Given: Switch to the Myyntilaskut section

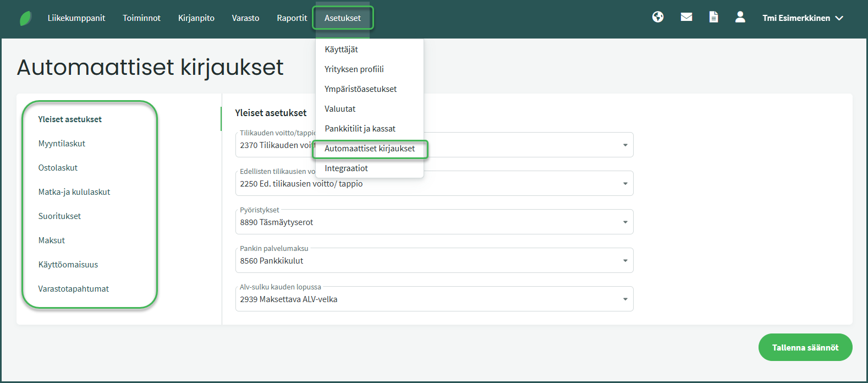Looking at the screenshot, I should (x=62, y=144).
